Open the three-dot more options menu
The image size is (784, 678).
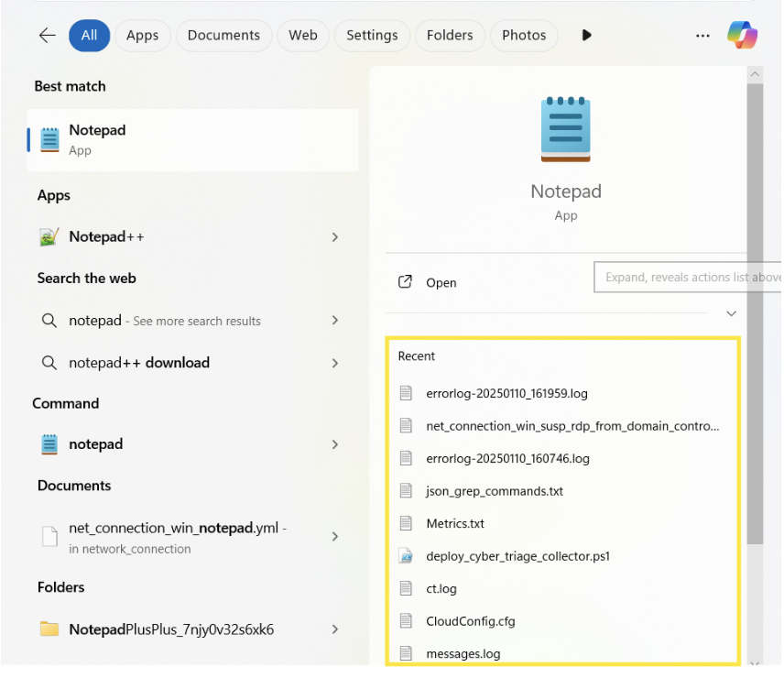pos(703,36)
